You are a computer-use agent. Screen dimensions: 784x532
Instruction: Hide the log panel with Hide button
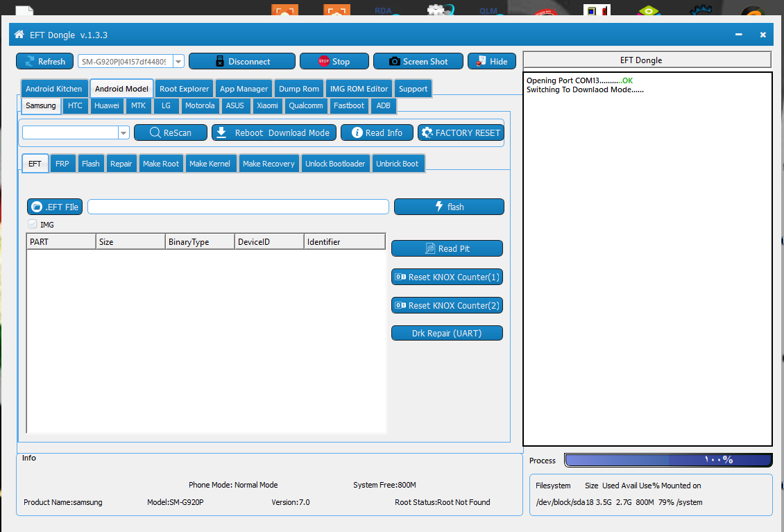(x=491, y=61)
